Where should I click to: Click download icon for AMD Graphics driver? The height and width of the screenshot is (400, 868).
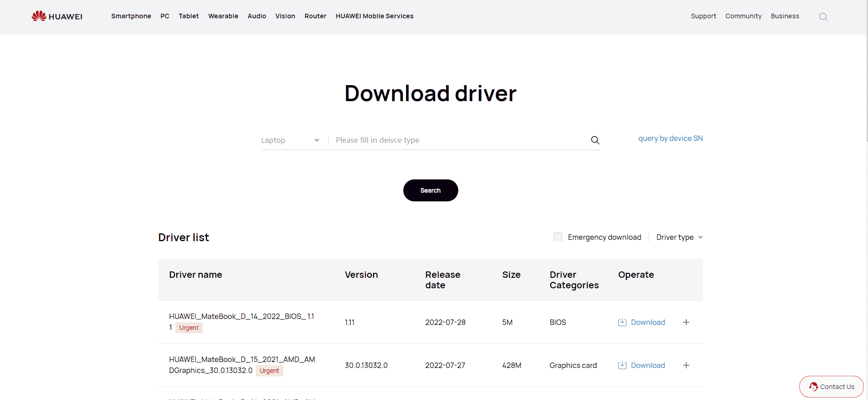[622, 365]
